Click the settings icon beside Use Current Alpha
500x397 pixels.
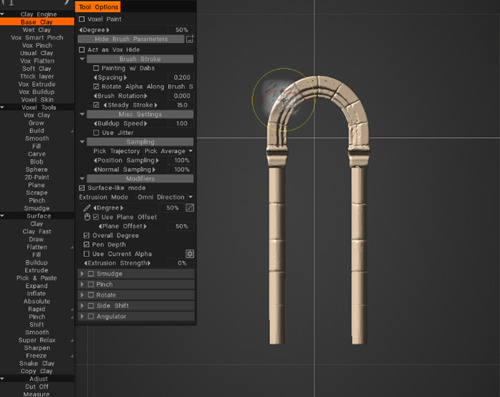click(x=190, y=254)
